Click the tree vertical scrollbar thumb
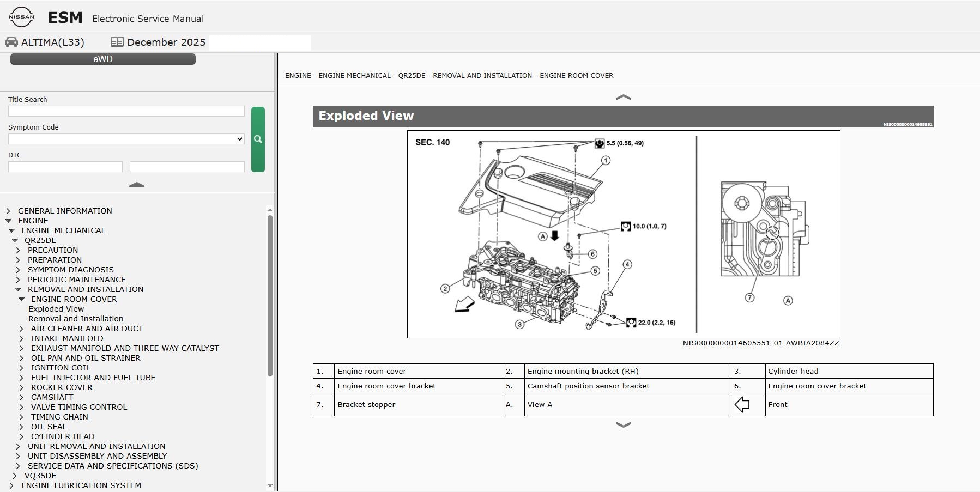Screen dimensions: 980x492 (x=270, y=296)
